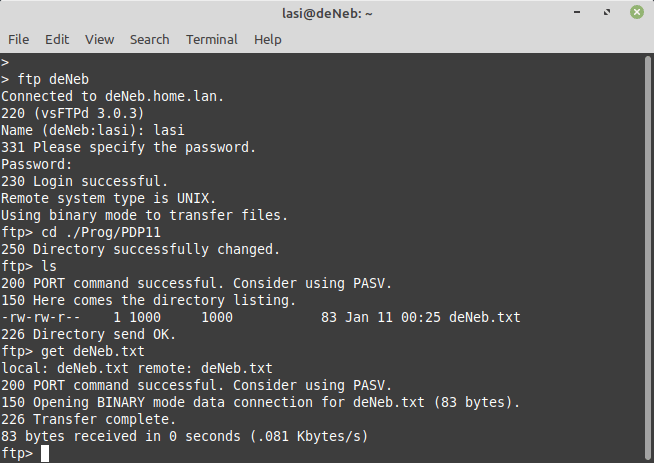
Task: Click the terminal vertical scrollbar
Action: tap(648, 258)
